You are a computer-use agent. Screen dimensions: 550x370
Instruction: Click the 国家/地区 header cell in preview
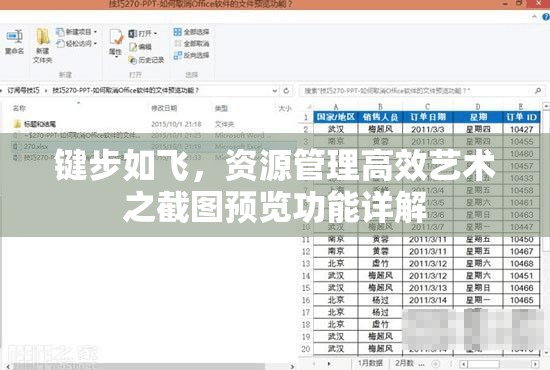point(336,117)
